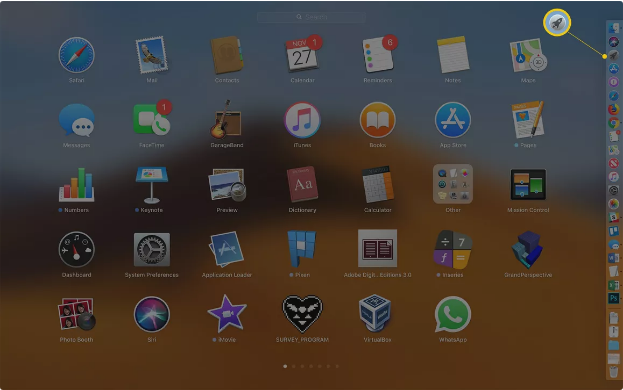Open WhatsApp from the grid
This screenshot has height=390, width=623.
coord(453,314)
